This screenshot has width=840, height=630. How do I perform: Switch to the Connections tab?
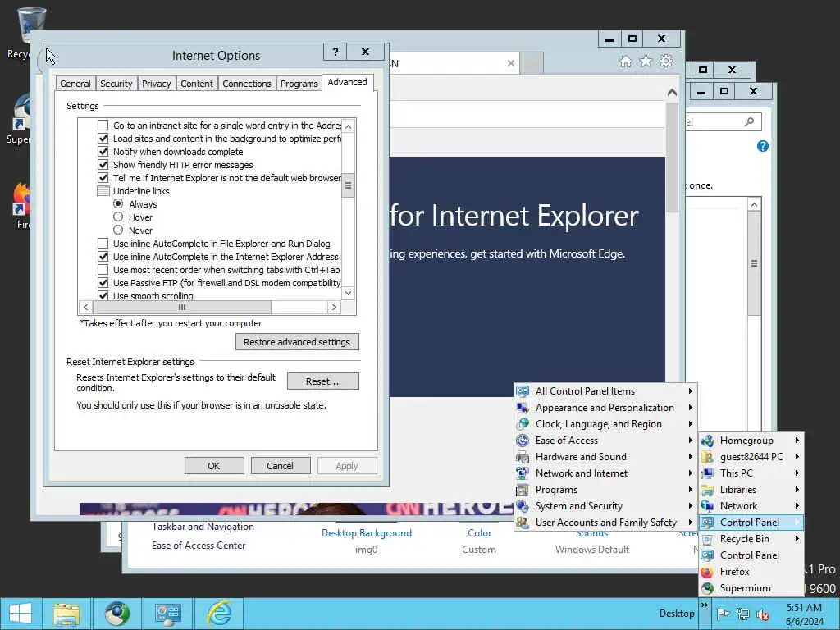coord(246,84)
